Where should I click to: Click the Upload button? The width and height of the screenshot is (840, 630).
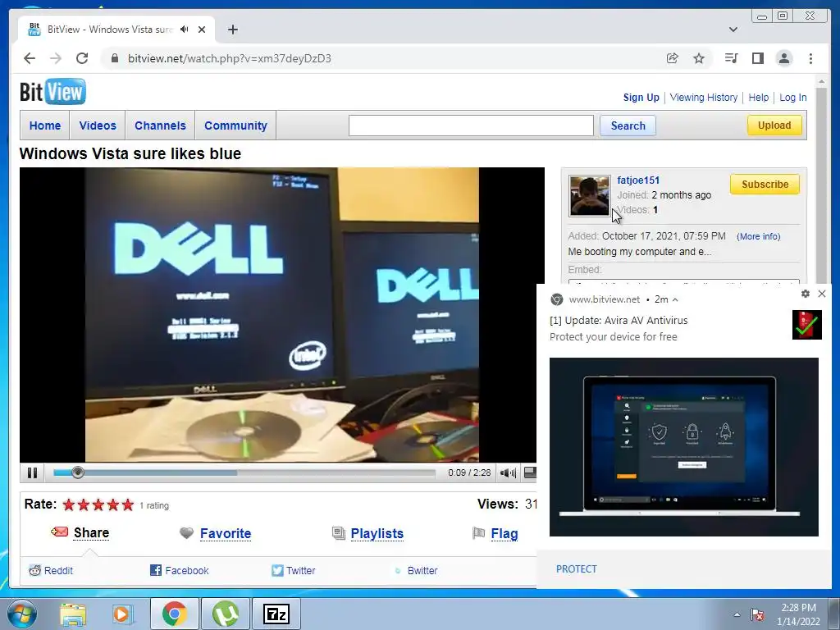click(774, 126)
